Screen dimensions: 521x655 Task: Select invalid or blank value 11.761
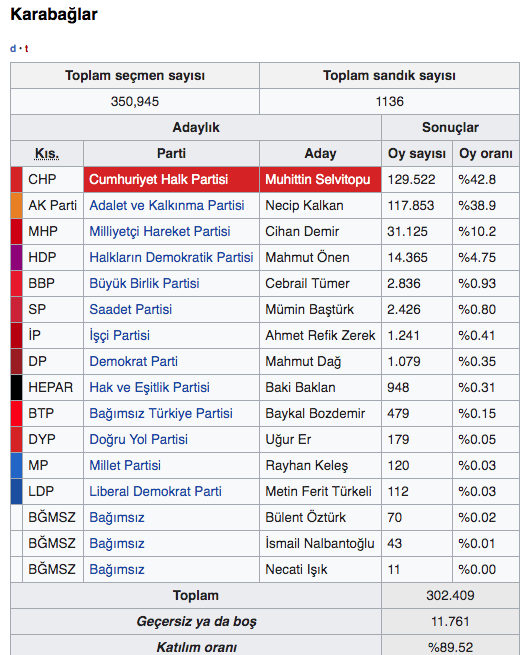(x=450, y=622)
